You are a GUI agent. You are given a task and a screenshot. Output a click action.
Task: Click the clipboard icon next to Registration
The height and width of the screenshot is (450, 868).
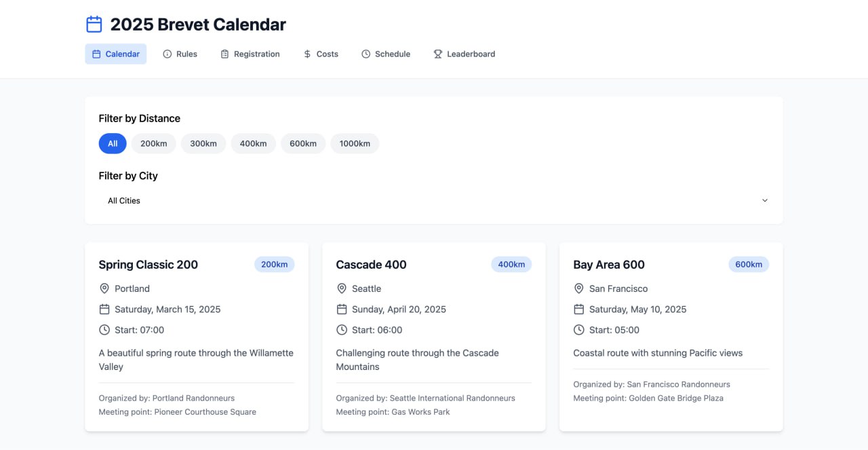point(225,54)
